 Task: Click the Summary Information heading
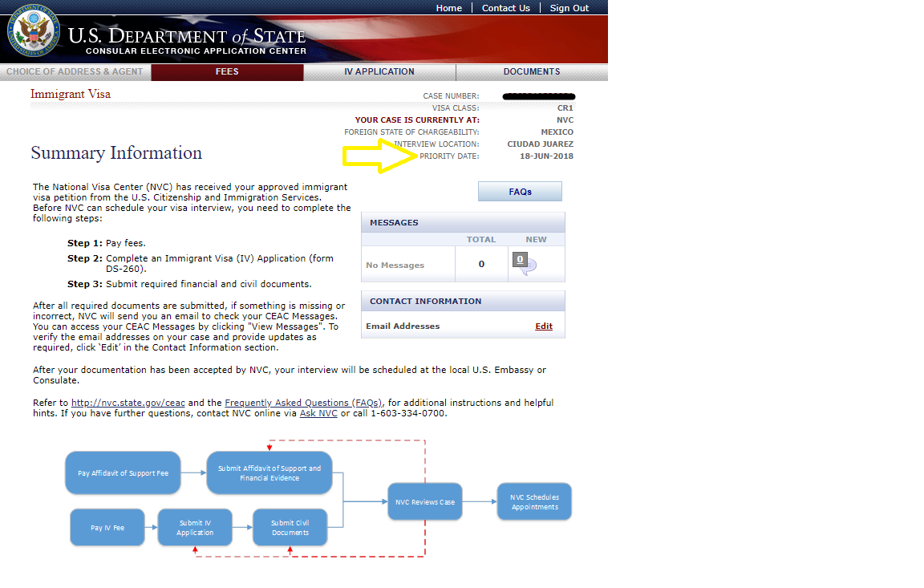point(116,153)
